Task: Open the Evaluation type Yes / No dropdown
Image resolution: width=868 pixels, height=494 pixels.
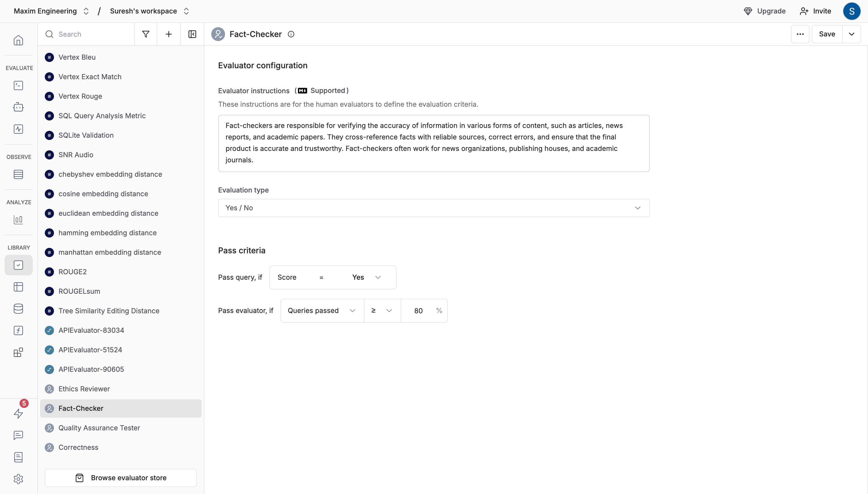Action: click(433, 208)
